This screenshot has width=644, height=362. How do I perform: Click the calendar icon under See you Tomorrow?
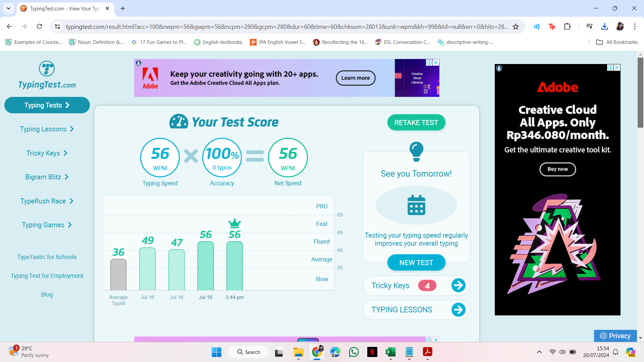pyautogui.click(x=416, y=205)
